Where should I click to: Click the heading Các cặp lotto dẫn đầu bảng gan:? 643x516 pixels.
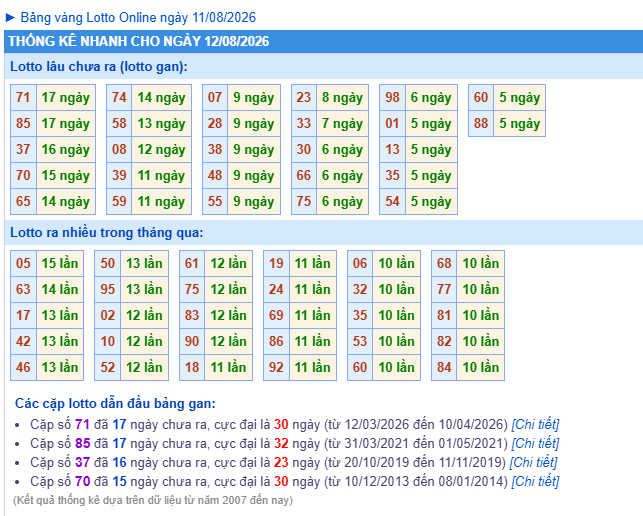point(115,404)
